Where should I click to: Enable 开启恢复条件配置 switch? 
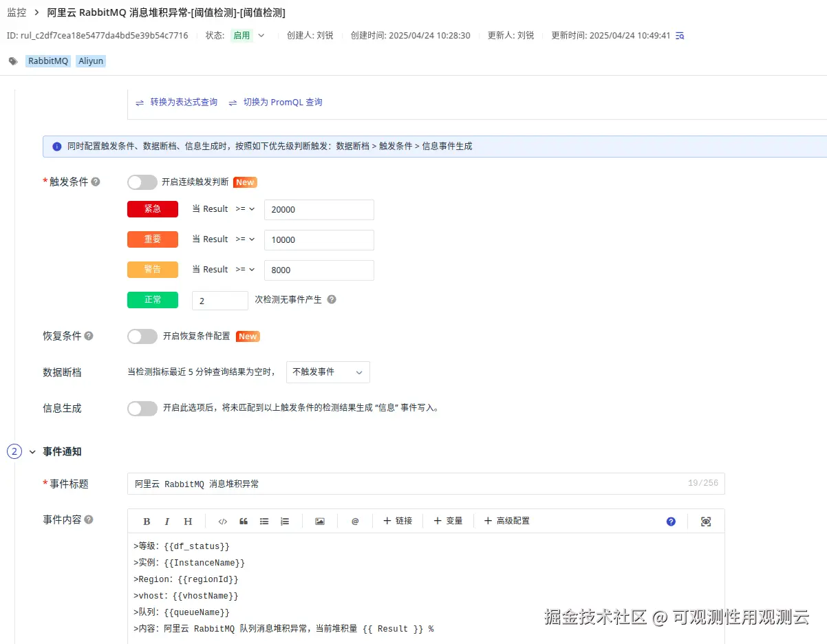click(x=142, y=336)
